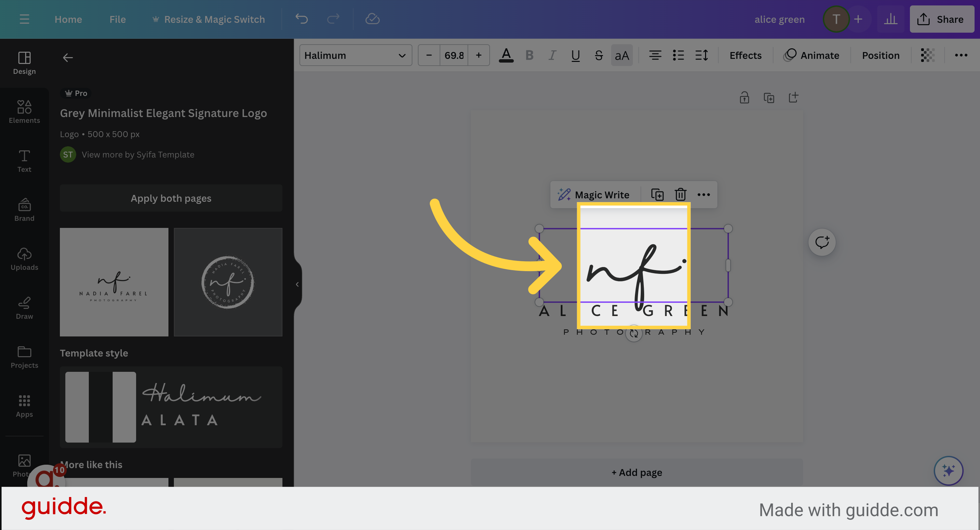Open the Uppercase (aA) formatting icon
980x530 pixels.
point(622,55)
